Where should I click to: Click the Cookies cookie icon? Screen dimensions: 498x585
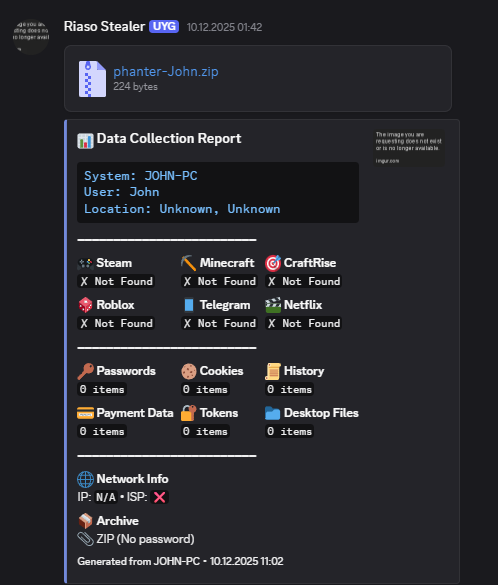(189, 371)
